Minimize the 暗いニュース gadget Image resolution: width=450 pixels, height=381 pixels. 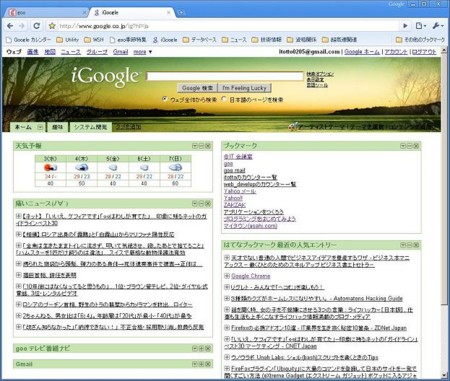pos(201,203)
